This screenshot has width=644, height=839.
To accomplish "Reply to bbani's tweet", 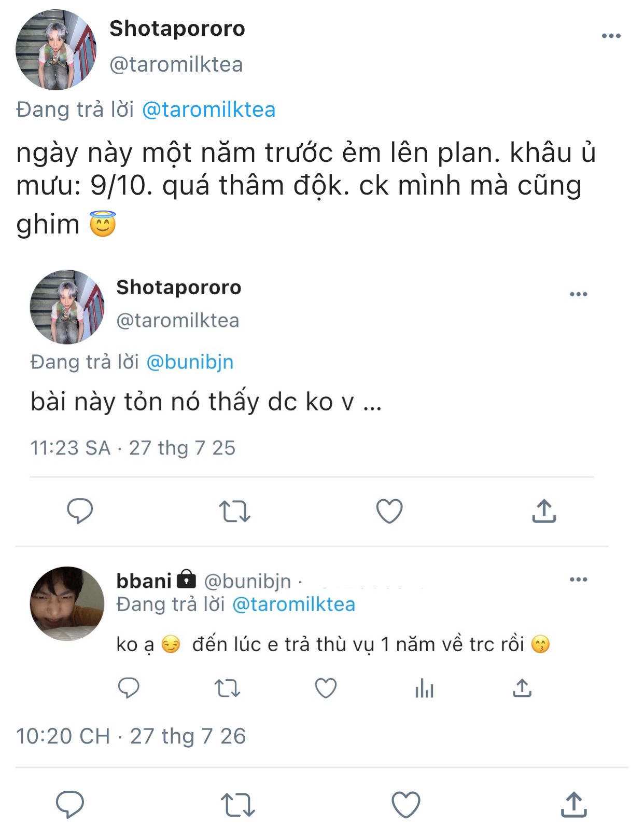I will pos(129,689).
